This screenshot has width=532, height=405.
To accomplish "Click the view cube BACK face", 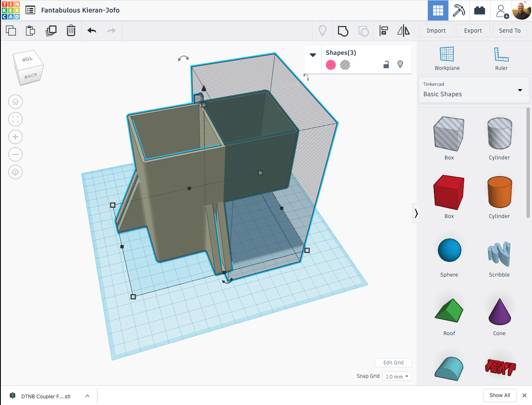I will [x=31, y=76].
